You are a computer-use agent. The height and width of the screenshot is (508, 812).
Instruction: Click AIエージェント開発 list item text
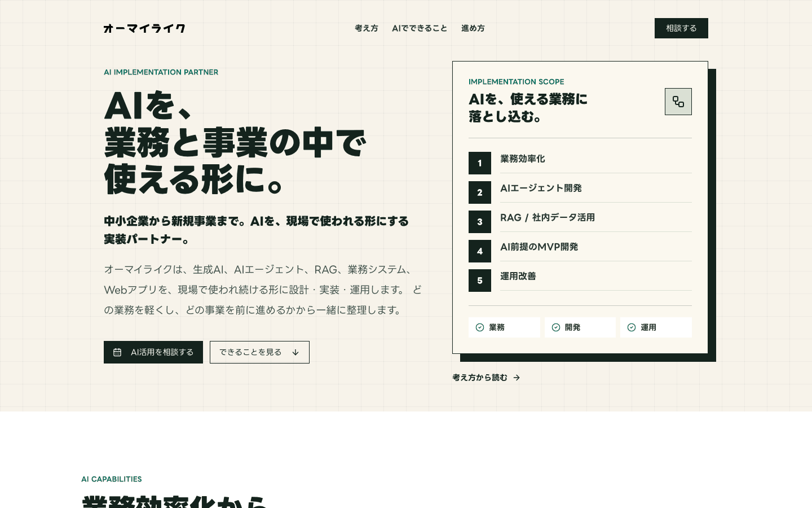pyautogui.click(x=541, y=189)
